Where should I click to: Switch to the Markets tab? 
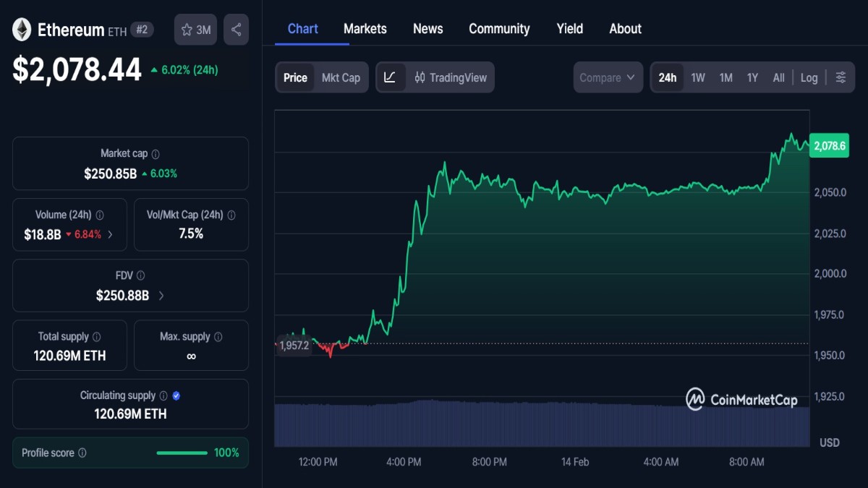(365, 29)
